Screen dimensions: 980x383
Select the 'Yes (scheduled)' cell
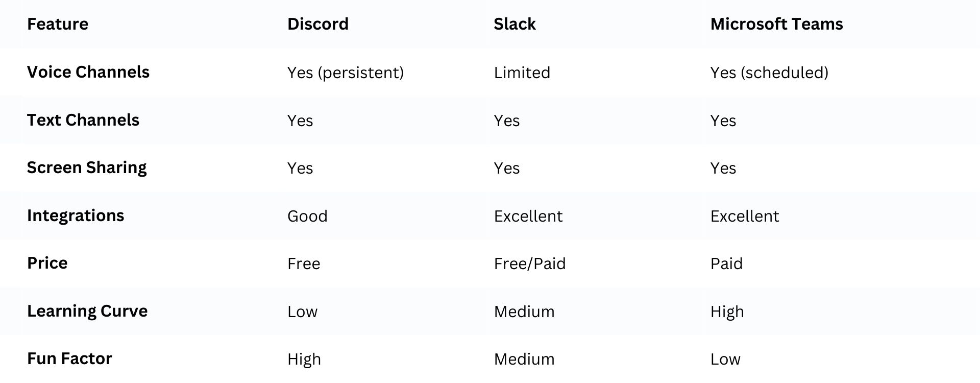pos(769,73)
